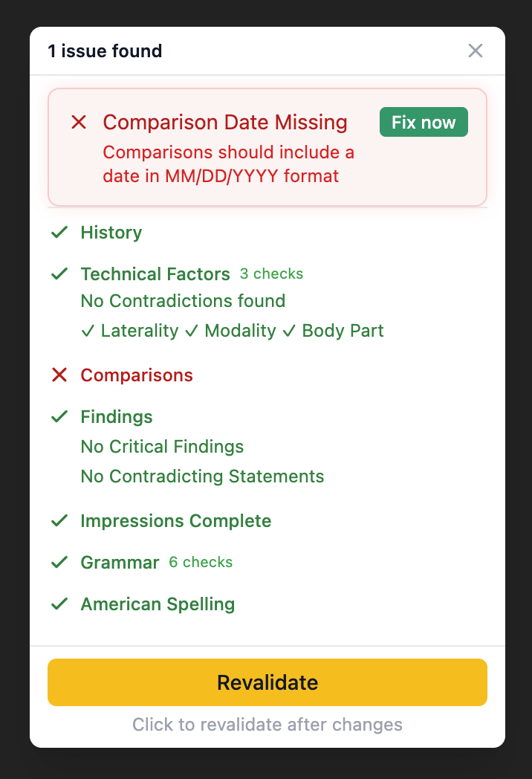Click the yellow Revalidate bar
This screenshot has height=779, width=532.
click(267, 682)
